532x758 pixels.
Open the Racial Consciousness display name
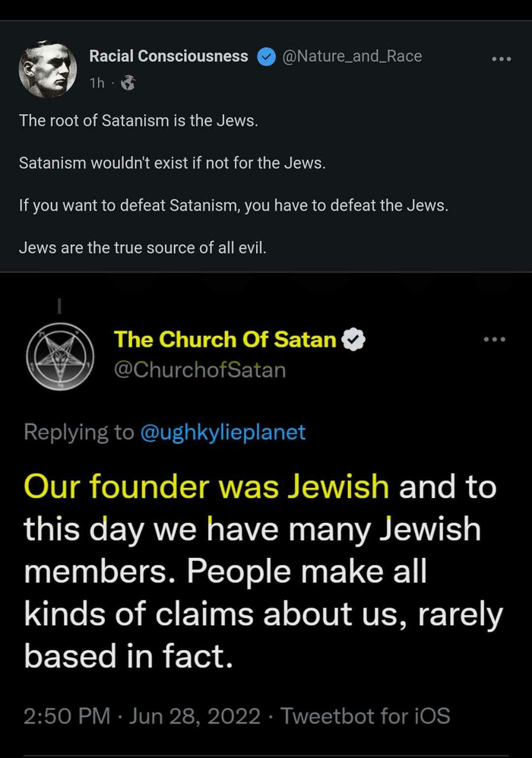click(168, 56)
